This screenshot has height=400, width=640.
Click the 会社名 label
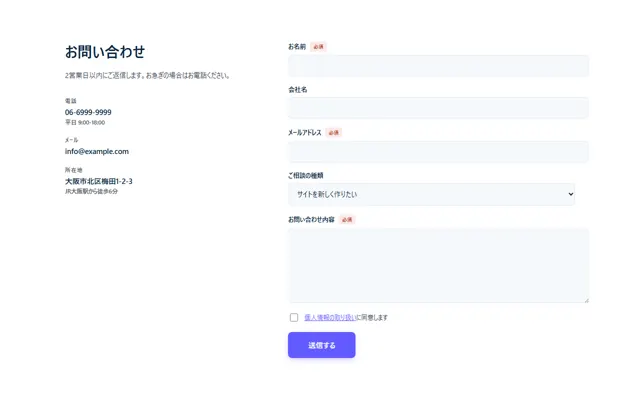point(298,90)
